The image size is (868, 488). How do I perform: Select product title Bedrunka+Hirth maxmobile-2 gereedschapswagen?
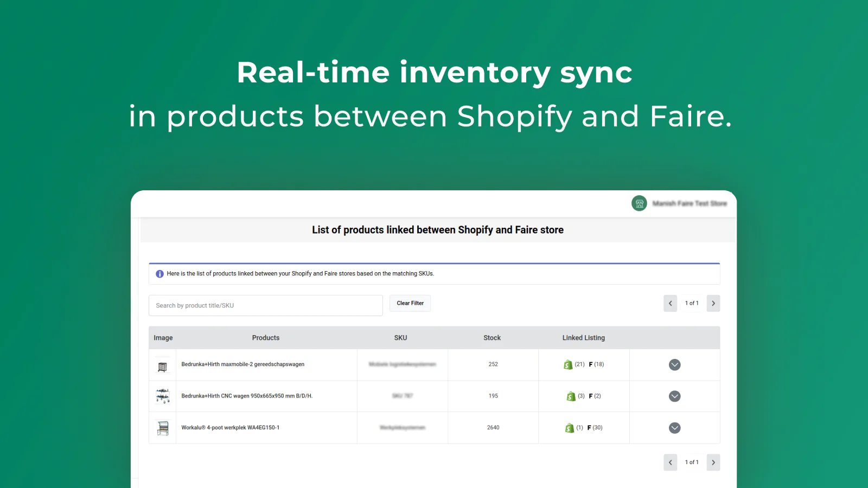pos(243,364)
